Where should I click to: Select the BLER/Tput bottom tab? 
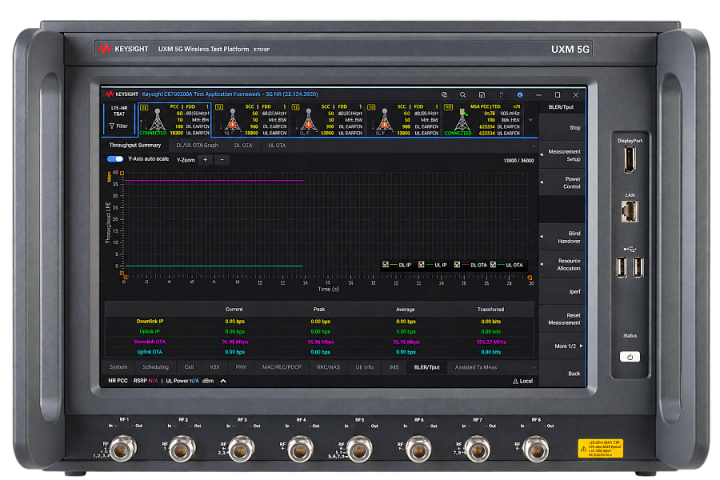pos(427,367)
